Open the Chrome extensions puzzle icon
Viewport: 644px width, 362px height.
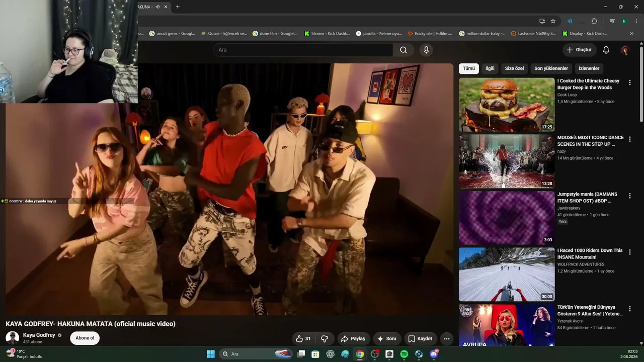pos(594,21)
